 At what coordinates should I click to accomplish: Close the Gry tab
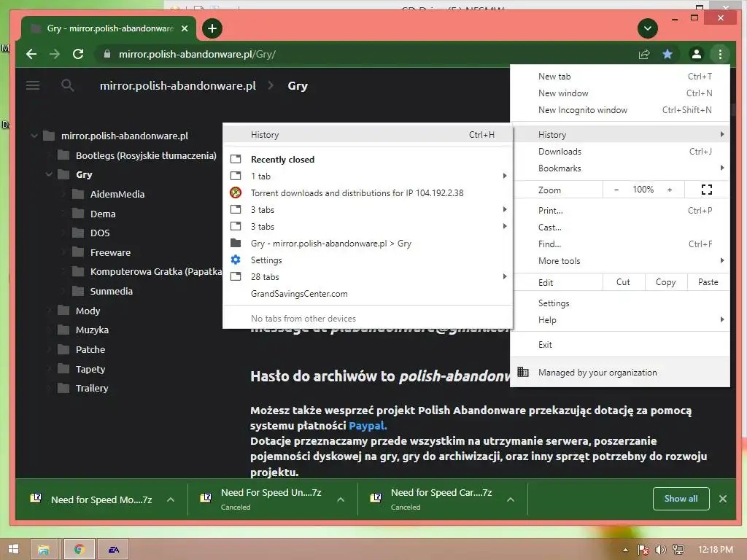pos(185,28)
